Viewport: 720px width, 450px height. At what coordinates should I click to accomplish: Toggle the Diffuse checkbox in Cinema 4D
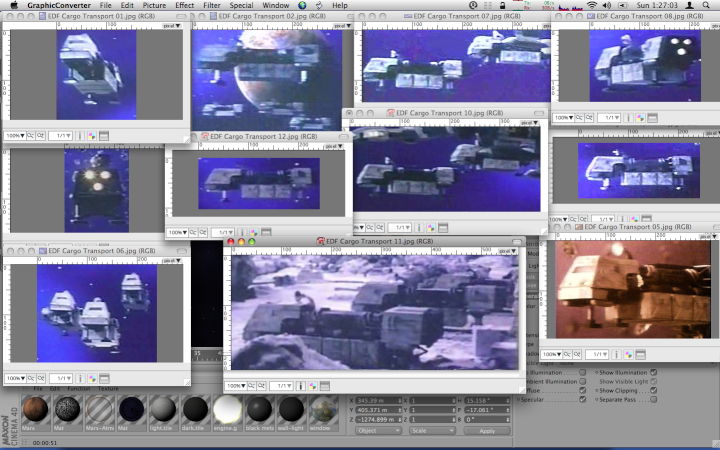(x=582, y=390)
